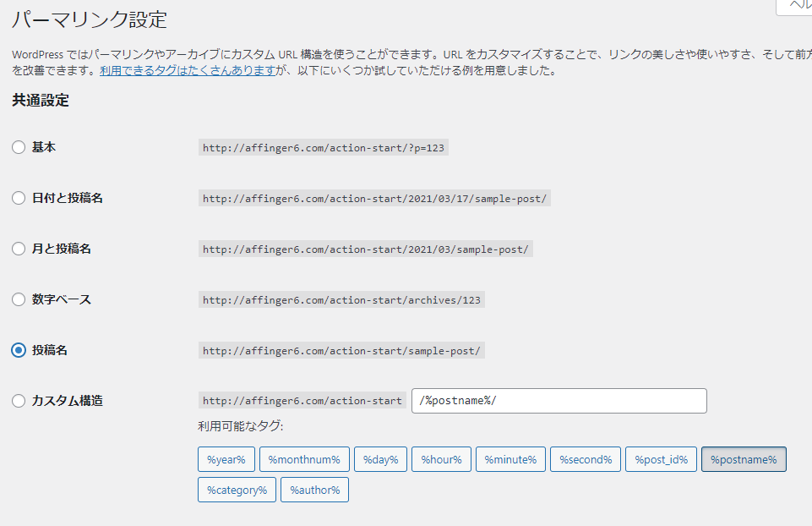Viewport: 812px width, 526px height.
Task: Insert the %minute% tag
Action: click(510, 459)
